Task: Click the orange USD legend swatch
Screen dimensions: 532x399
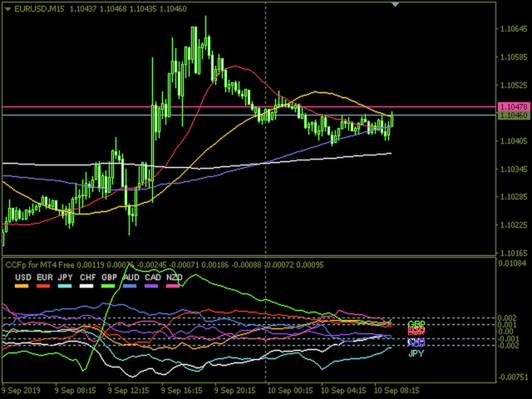Action: coord(22,287)
